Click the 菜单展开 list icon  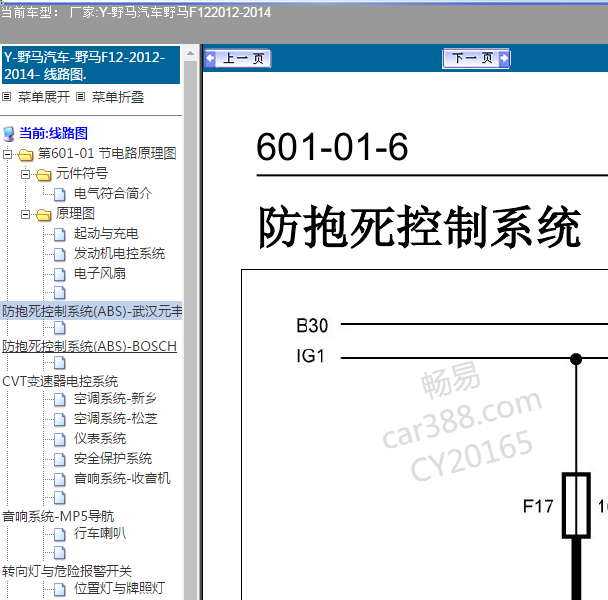(7, 97)
